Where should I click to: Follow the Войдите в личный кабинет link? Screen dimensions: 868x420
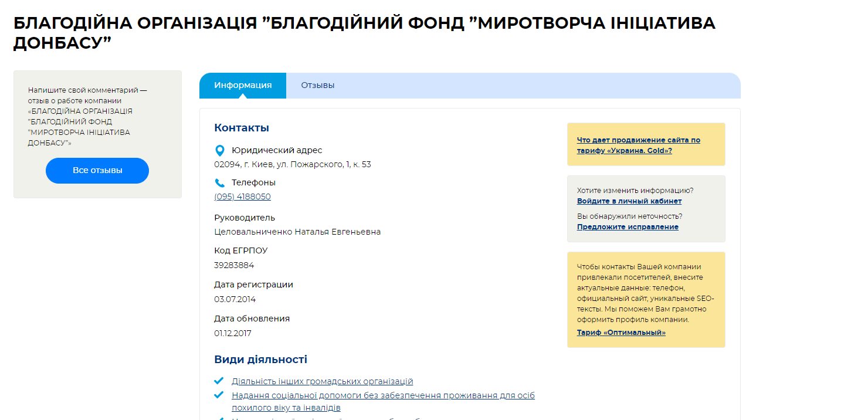tap(629, 201)
